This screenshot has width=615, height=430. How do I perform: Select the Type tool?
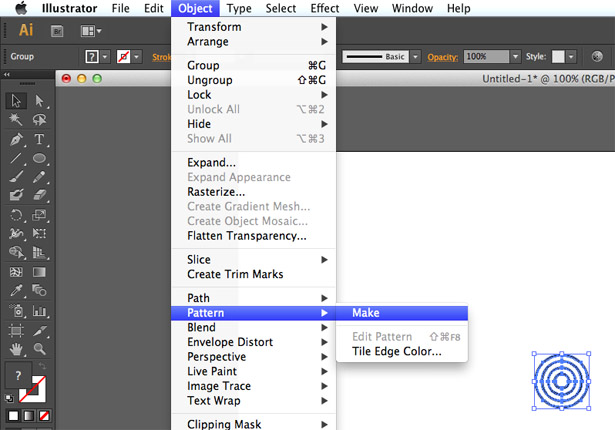click(39, 139)
